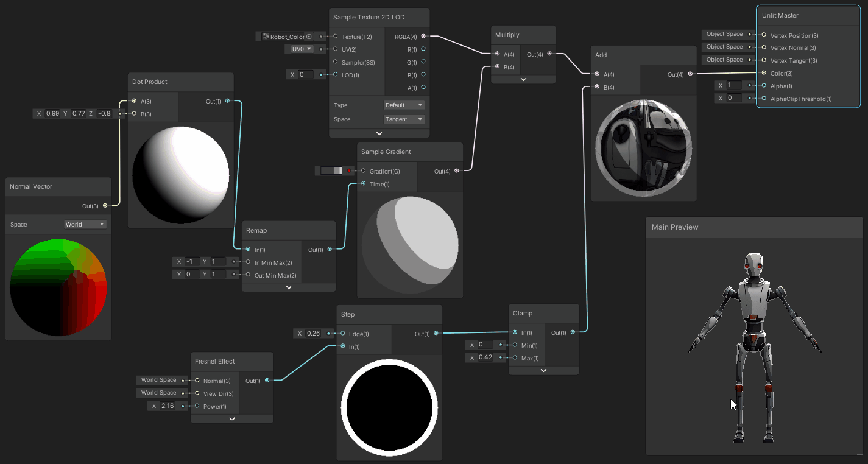Click the Dot Product Out(1) port
868x464 pixels.
(x=227, y=101)
